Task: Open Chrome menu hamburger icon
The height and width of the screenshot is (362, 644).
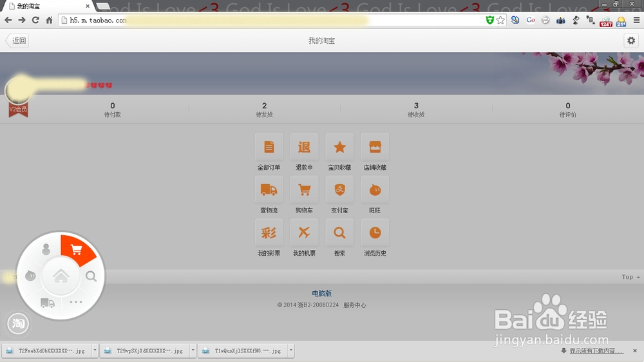Action: pos(637,20)
